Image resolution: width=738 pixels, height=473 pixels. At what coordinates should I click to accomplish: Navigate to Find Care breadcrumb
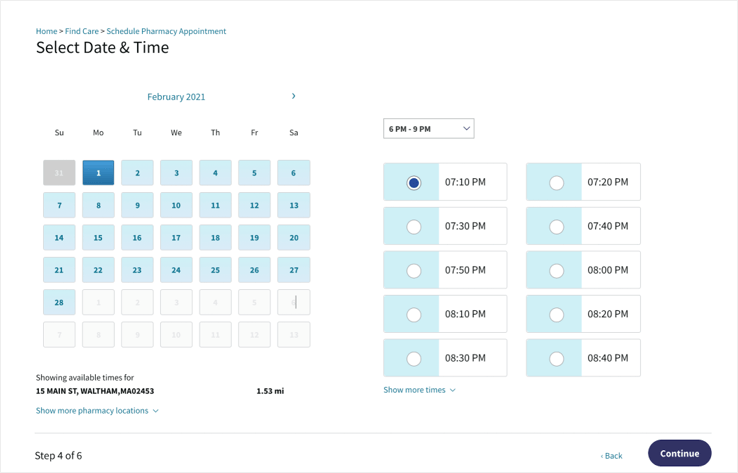tap(82, 31)
